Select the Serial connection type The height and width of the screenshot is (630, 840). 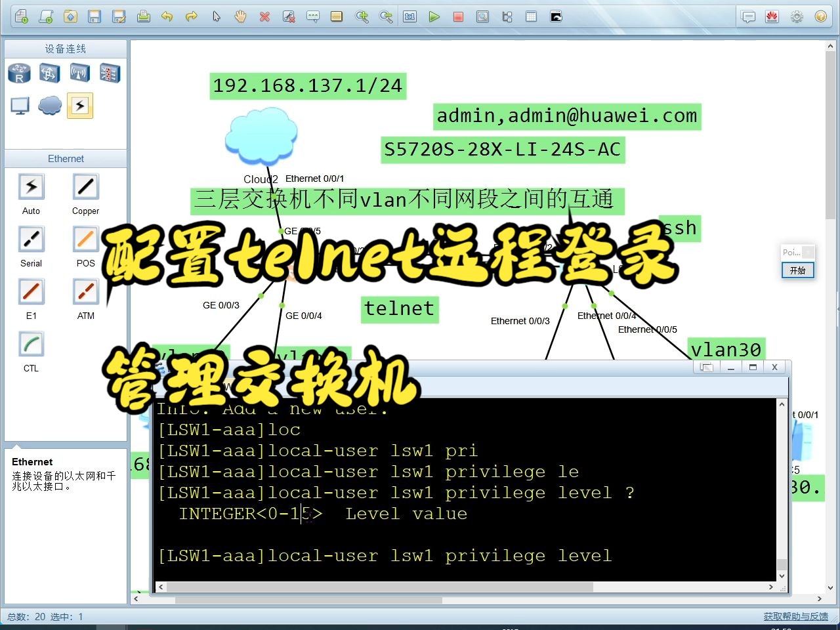coord(31,239)
